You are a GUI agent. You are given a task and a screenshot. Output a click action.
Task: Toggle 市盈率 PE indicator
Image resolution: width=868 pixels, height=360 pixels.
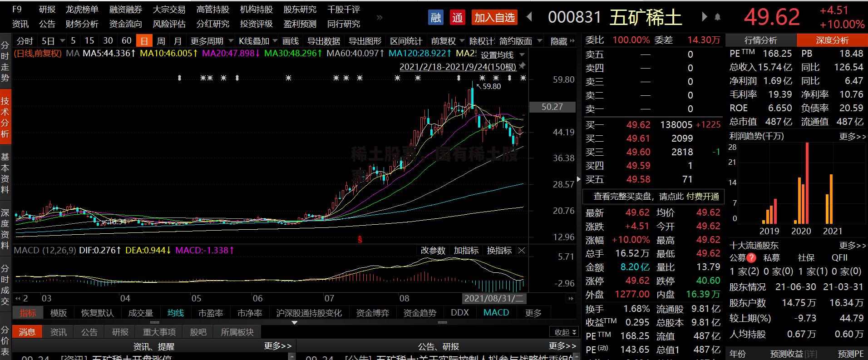pyautogui.click(x=211, y=313)
